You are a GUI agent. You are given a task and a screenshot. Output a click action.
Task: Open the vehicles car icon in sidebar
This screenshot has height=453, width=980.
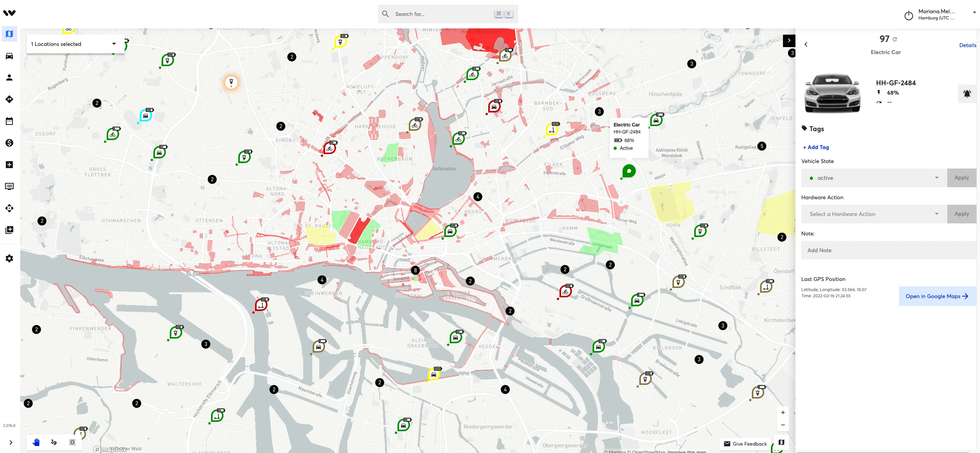pyautogui.click(x=9, y=56)
